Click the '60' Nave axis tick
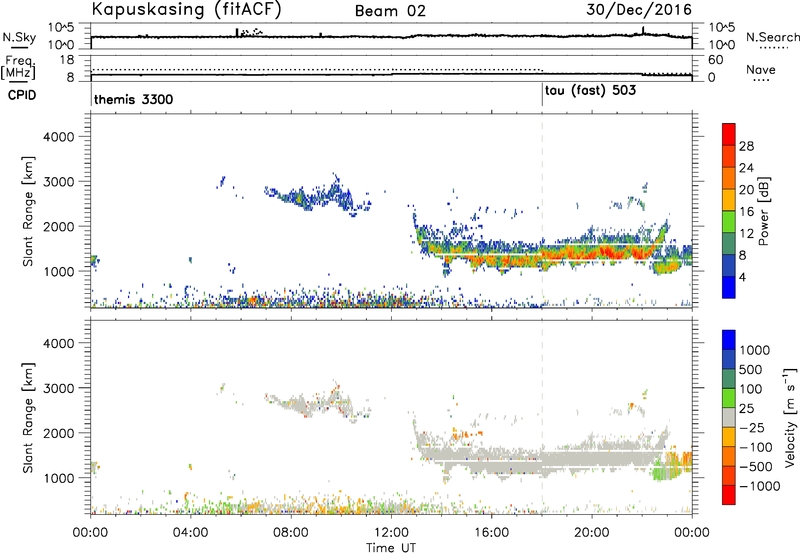This screenshot has height=554, width=800. [x=715, y=60]
